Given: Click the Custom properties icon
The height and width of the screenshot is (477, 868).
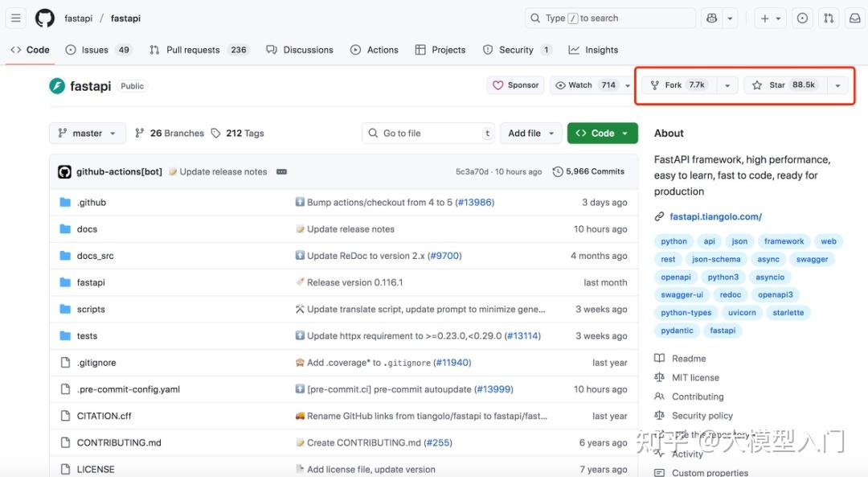Looking at the screenshot, I should 659,472.
